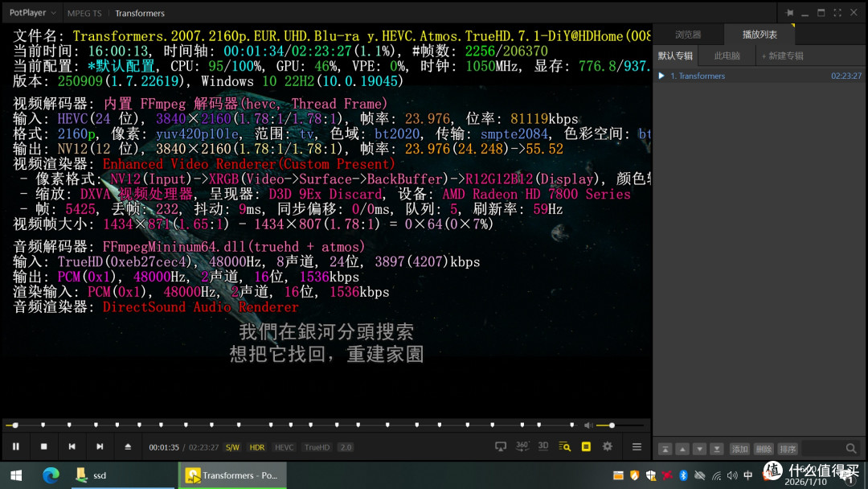Launch Microsoft Edge from the taskbar
The width and height of the screenshot is (868, 489).
51,475
